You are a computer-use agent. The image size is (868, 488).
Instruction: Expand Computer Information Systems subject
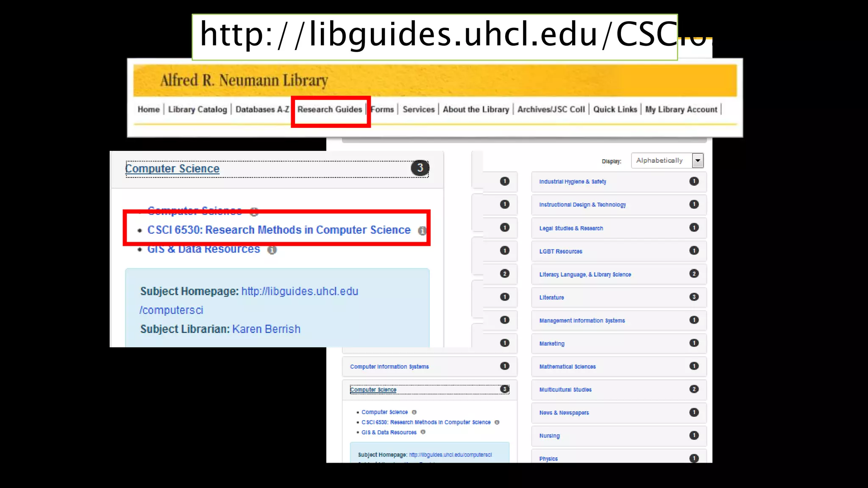430,366
